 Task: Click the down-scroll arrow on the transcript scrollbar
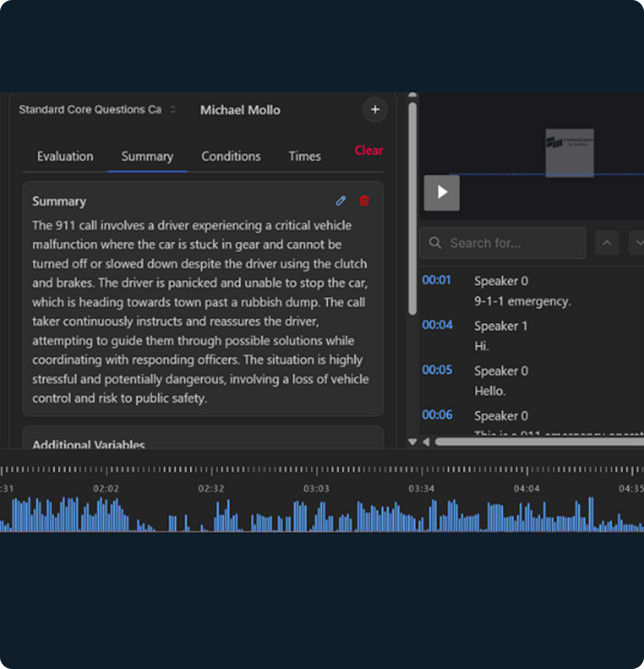click(x=412, y=441)
